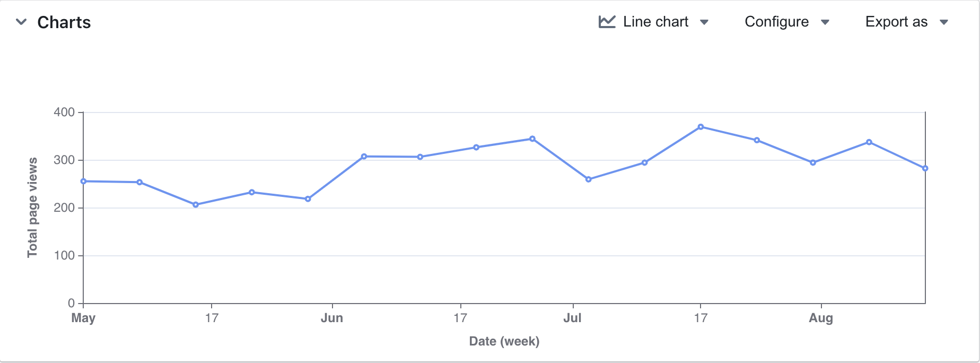
Task: Expand the Export as dropdown arrow
Action: (944, 22)
